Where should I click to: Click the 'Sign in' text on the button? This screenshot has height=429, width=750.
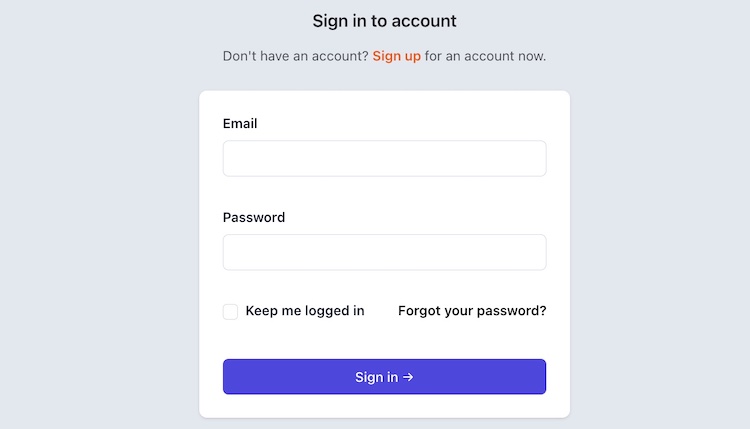coord(376,377)
